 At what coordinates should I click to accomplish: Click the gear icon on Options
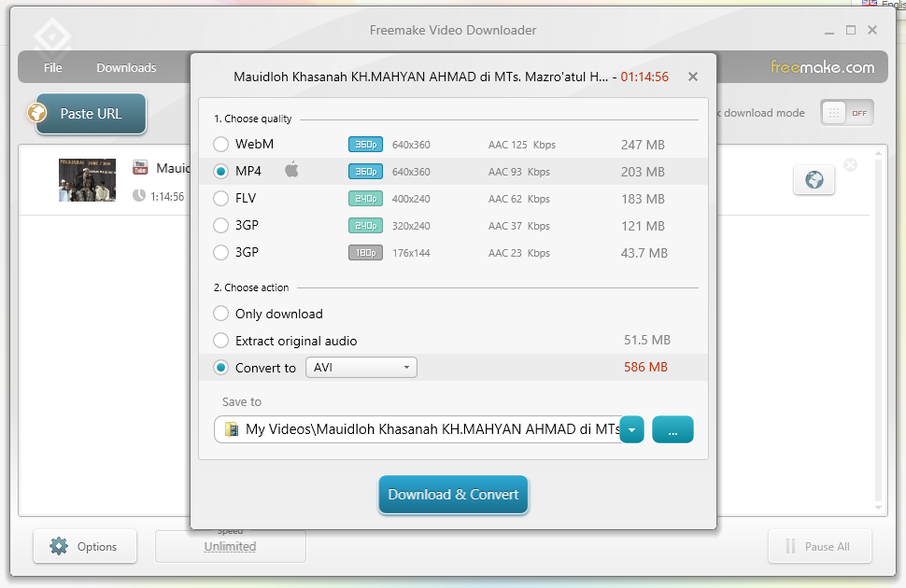click(59, 546)
